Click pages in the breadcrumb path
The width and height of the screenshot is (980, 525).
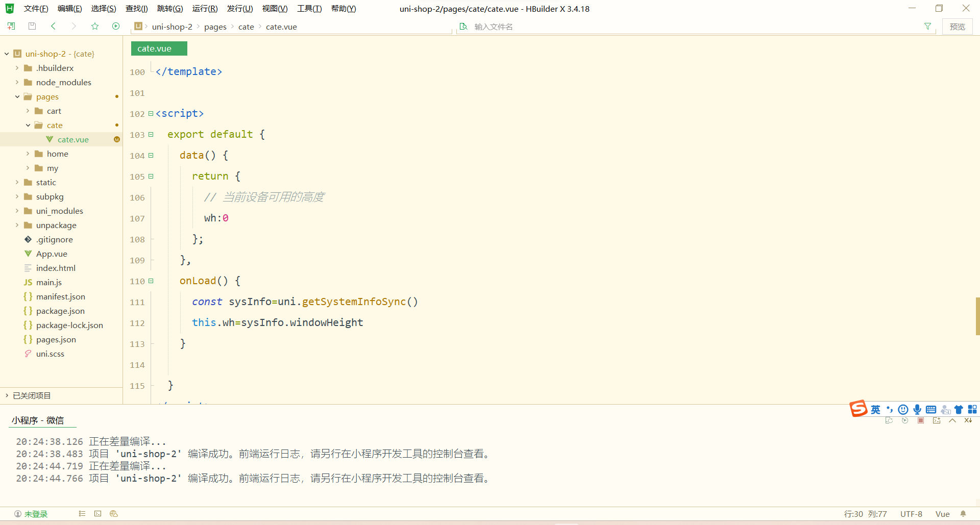click(x=215, y=27)
